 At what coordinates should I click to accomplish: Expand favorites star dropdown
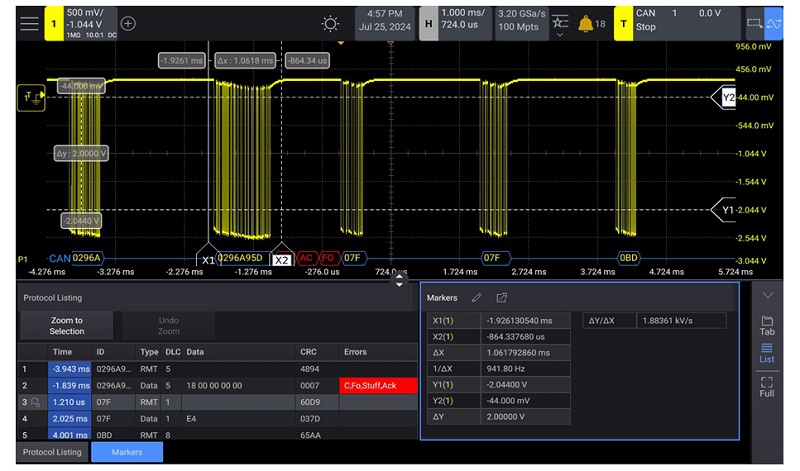(x=560, y=26)
